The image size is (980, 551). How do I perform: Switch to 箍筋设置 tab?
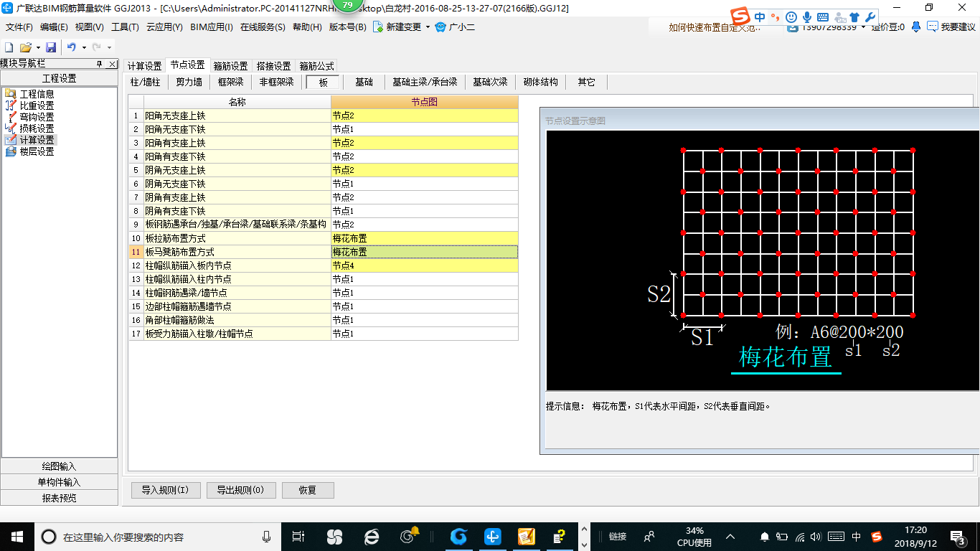click(230, 66)
